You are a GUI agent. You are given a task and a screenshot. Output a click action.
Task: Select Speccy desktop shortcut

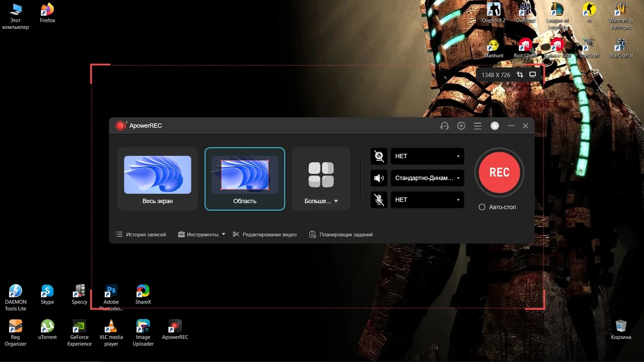coord(79,295)
